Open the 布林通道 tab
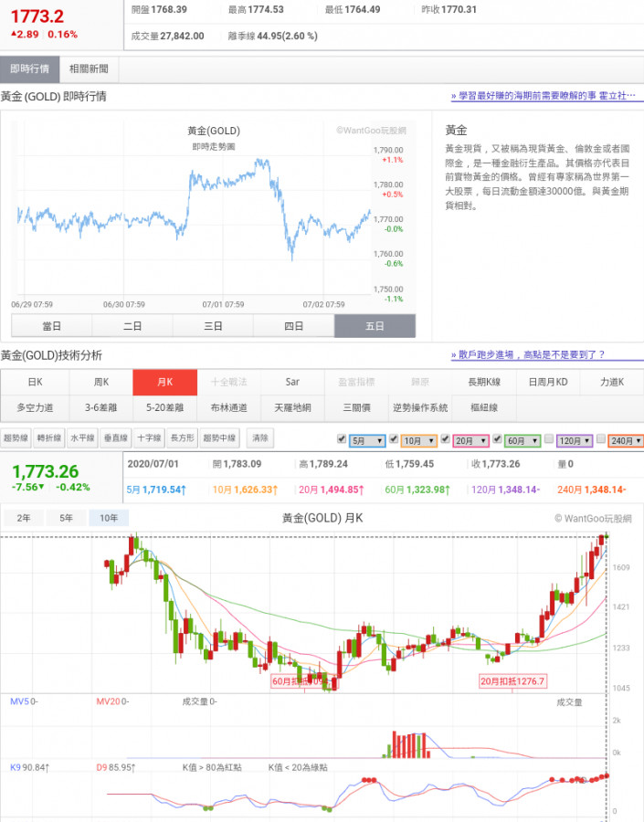Image resolution: width=644 pixels, height=822 pixels. tap(228, 408)
